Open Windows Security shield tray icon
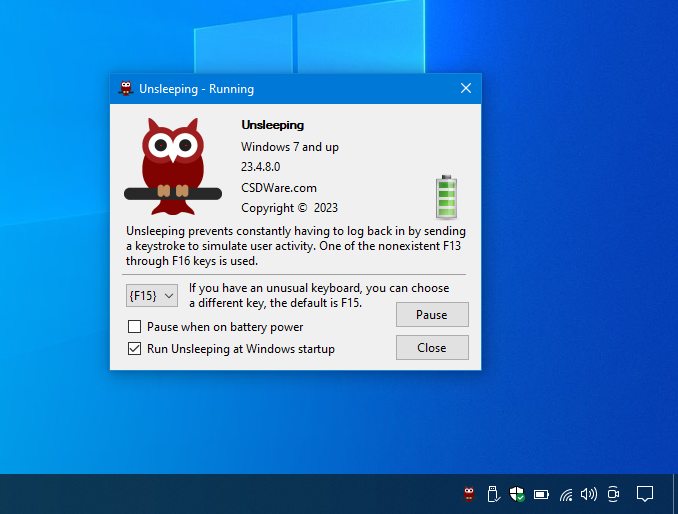This screenshot has width=678, height=514. [x=517, y=494]
